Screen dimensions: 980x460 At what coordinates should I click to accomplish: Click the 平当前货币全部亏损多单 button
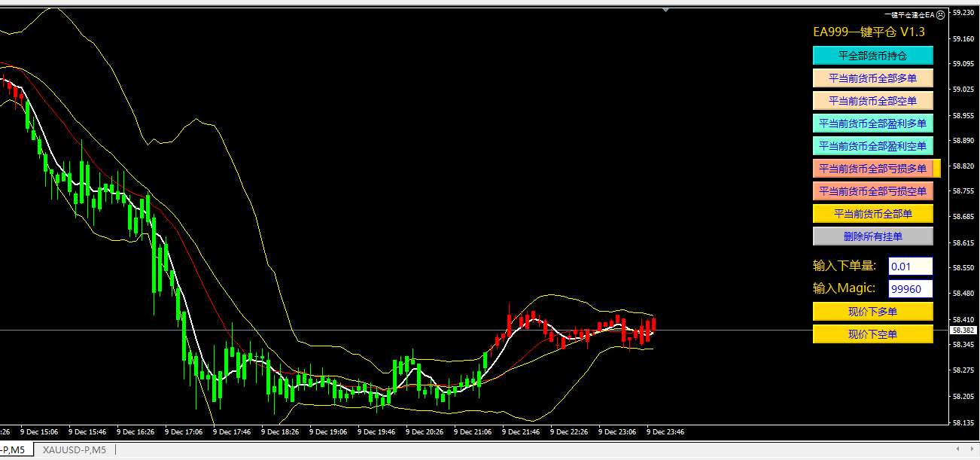873,169
